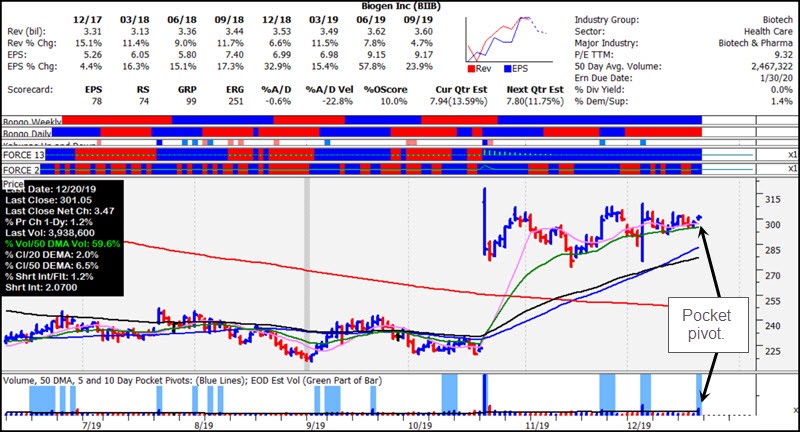This screenshot has width=800, height=432.
Task: Select EPS value 7.40
Action: pyautogui.click(x=234, y=55)
